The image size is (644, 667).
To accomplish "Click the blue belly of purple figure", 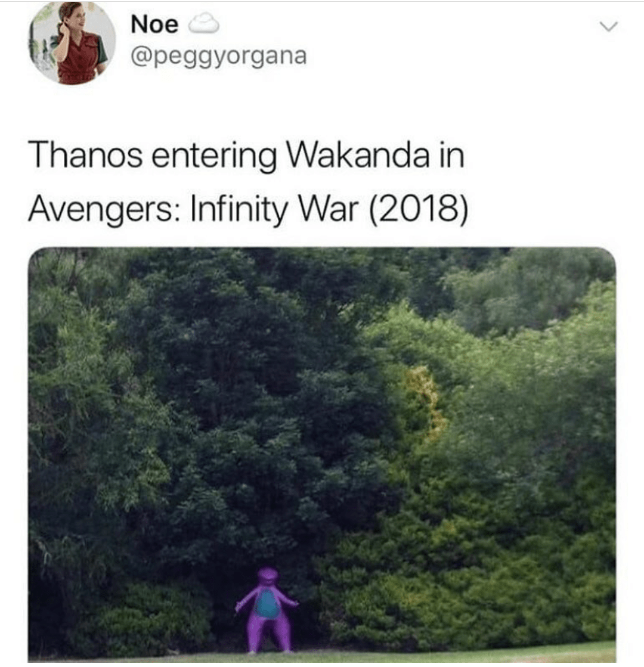I will click(267, 603).
